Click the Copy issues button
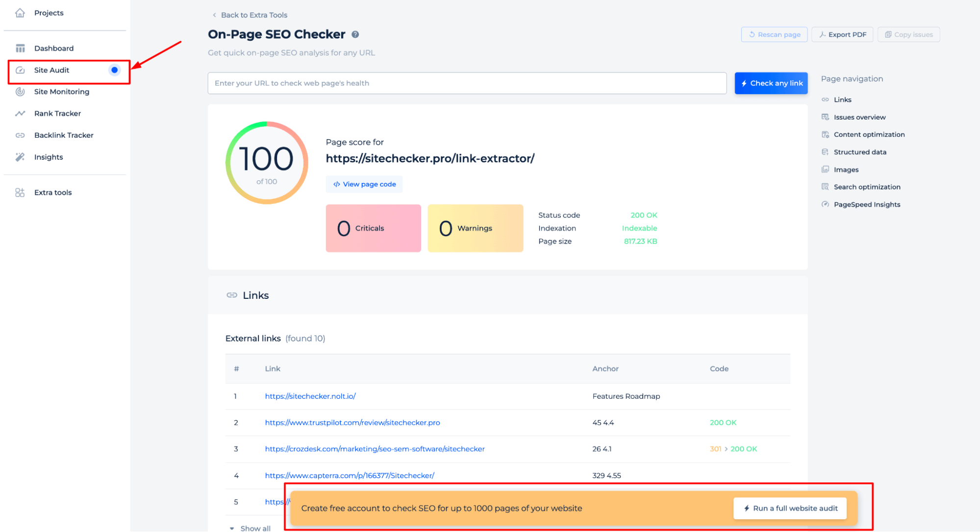980x532 pixels. [908, 34]
